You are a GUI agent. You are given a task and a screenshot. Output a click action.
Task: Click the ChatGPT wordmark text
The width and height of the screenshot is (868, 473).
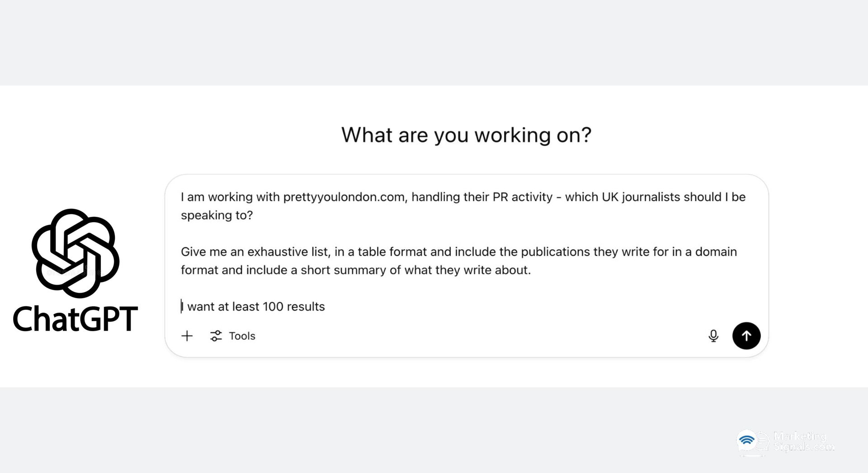pyautogui.click(x=75, y=319)
